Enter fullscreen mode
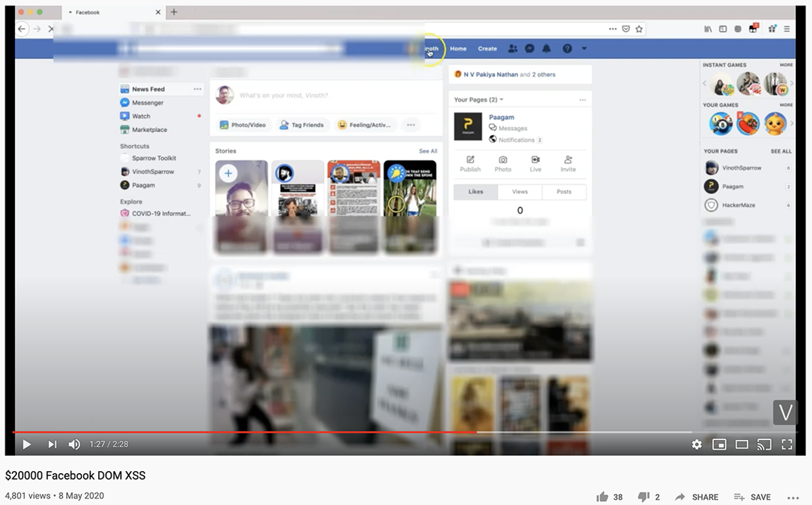Image resolution: width=812 pixels, height=505 pixels. click(786, 444)
